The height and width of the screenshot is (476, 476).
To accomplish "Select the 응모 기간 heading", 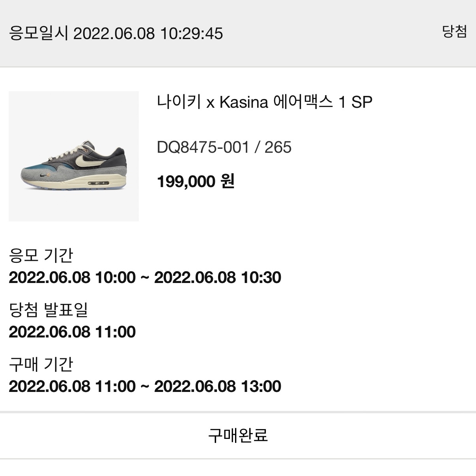I will point(41,255).
